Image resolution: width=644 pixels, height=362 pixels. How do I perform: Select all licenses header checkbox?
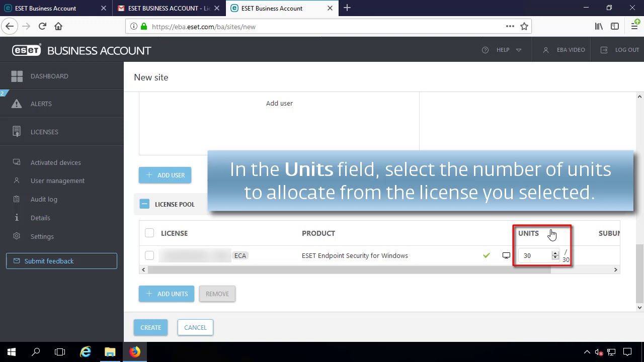click(149, 233)
